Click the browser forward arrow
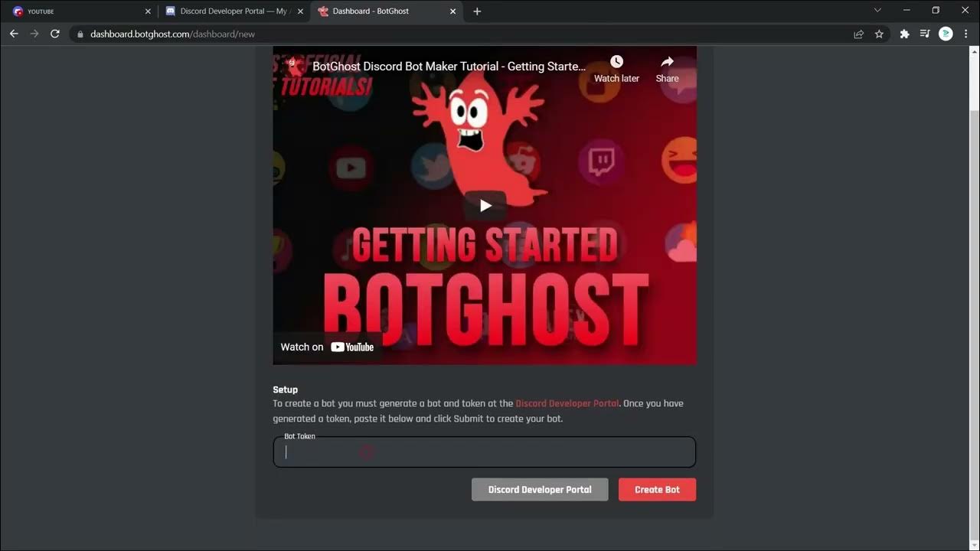Screen dimensions: 980x551 (x=34, y=34)
